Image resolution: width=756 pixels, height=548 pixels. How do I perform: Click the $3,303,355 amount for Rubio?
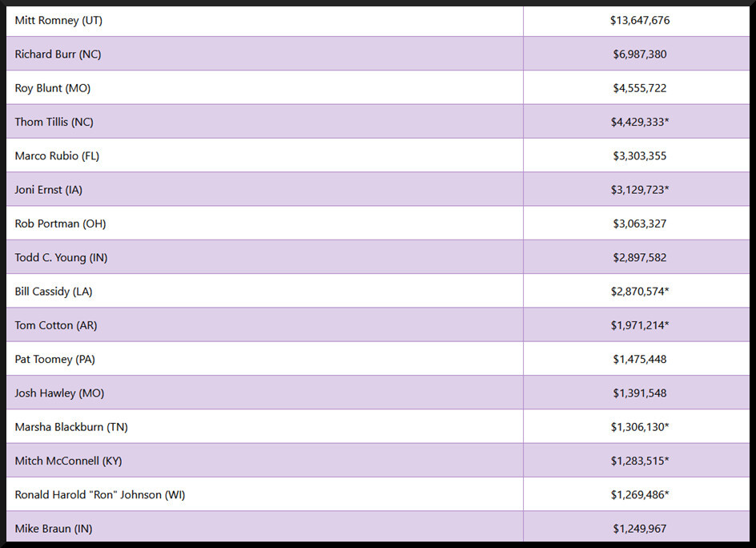(x=640, y=156)
